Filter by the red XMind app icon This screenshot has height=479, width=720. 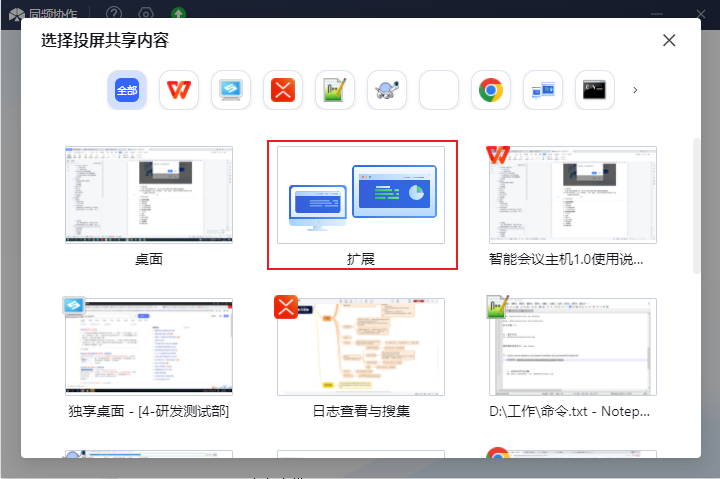282,90
